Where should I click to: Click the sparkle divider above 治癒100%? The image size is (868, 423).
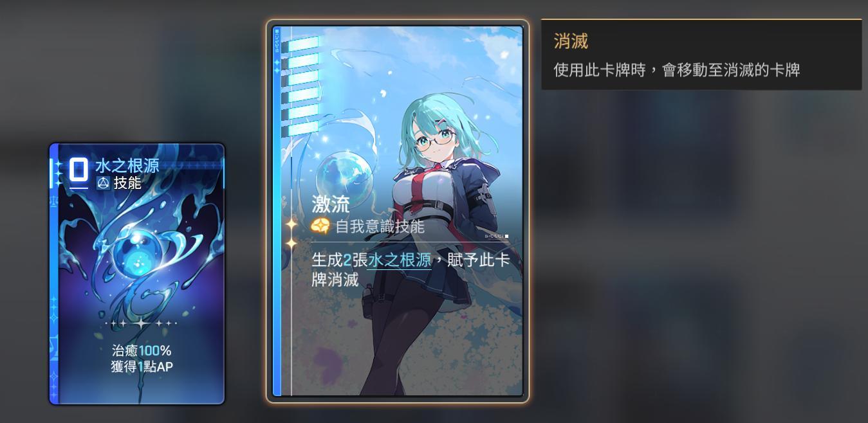tap(140, 323)
